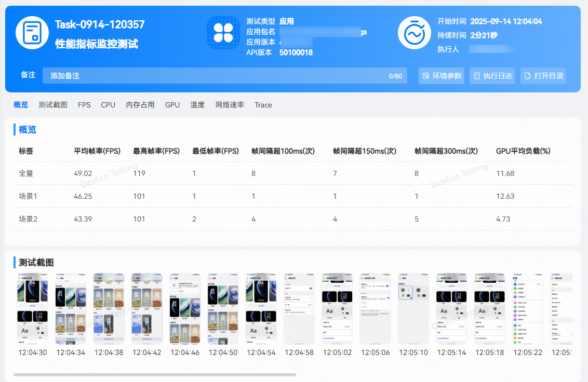Click the horizontal scrollbar under screenshots
This screenshot has height=382, width=588.
154,374
